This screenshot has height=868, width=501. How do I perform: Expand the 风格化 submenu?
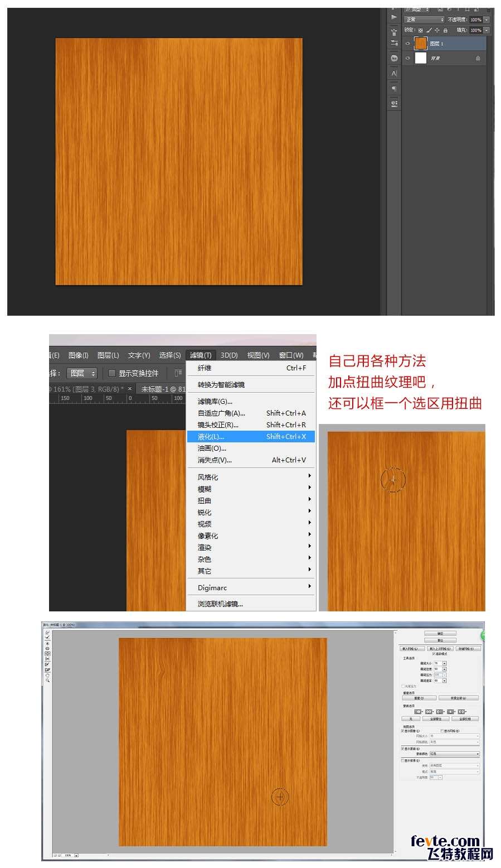click(x=251, y=477)
